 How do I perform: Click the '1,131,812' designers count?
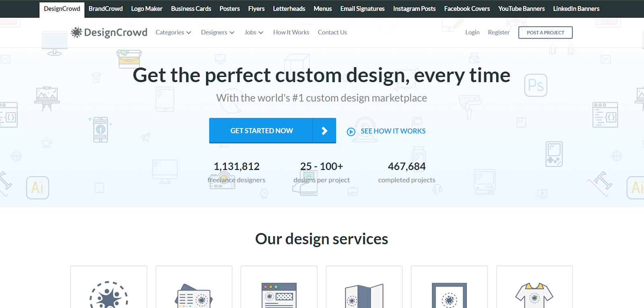(237, 166)
